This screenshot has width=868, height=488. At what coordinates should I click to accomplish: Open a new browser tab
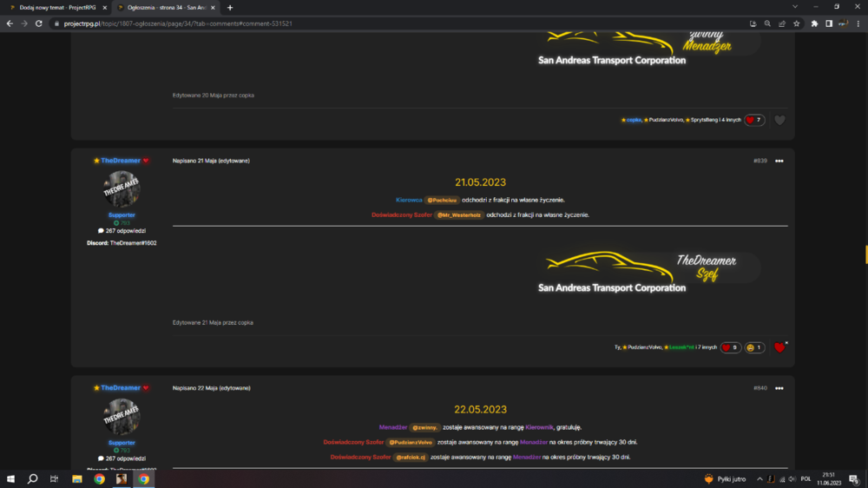(x=230, y=8)
